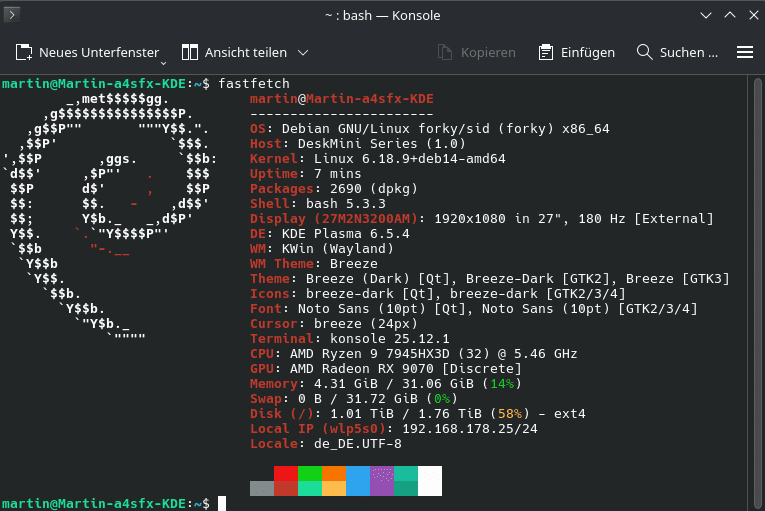Click the 'WM Theme' label
765x511 pixels.
(x=282, y=264)
